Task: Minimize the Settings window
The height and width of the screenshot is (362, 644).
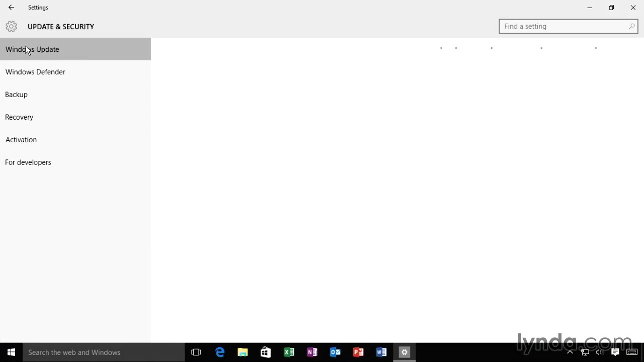Action: pyautogui.click(x=590, y=8)
